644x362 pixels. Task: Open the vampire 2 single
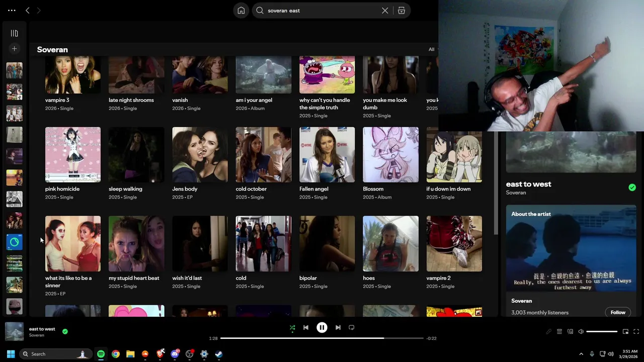tap(454, 252)
